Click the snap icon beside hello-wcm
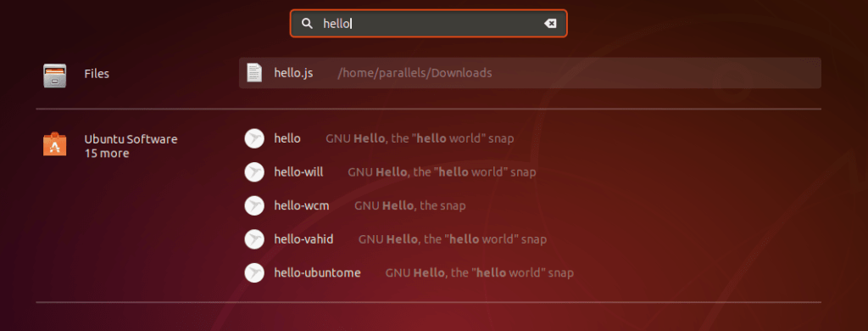Image resolution: width=868 pixels, height=331 pixels. 254,205
